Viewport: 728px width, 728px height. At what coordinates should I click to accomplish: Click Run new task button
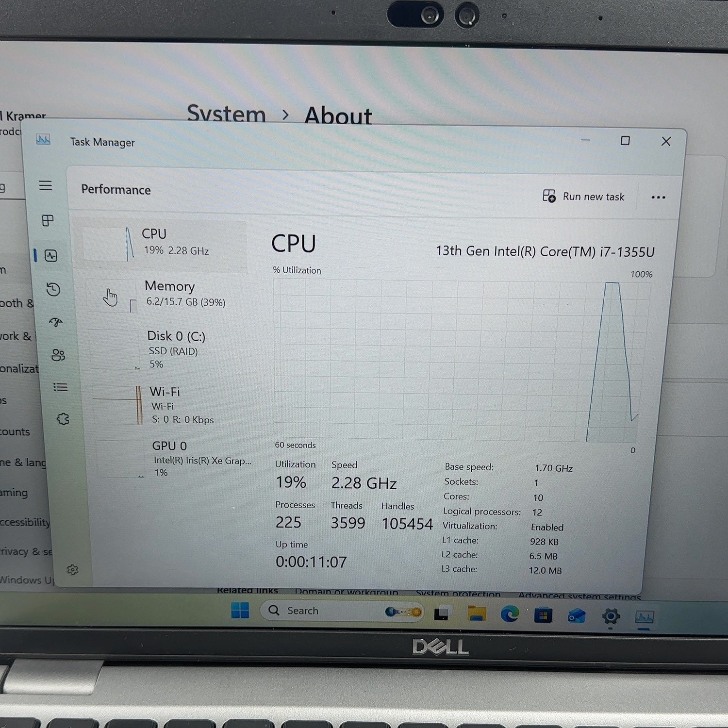(x=583, y=197)
